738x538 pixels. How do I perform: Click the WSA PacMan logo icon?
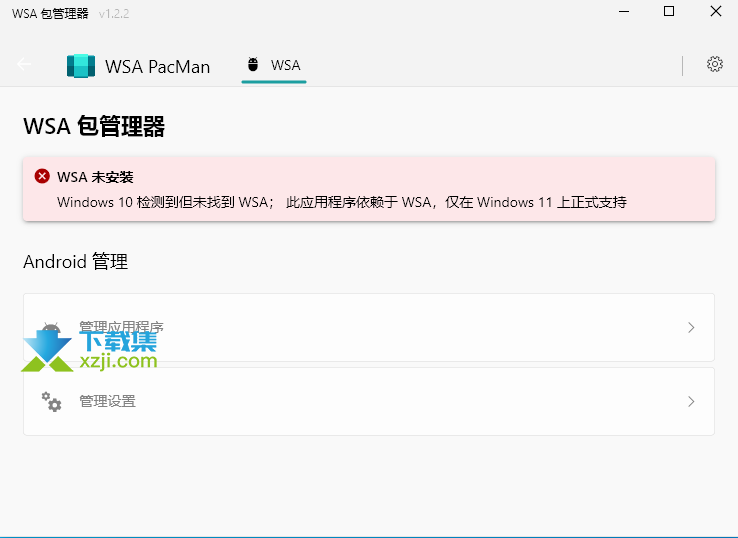[x=81, y=66]
